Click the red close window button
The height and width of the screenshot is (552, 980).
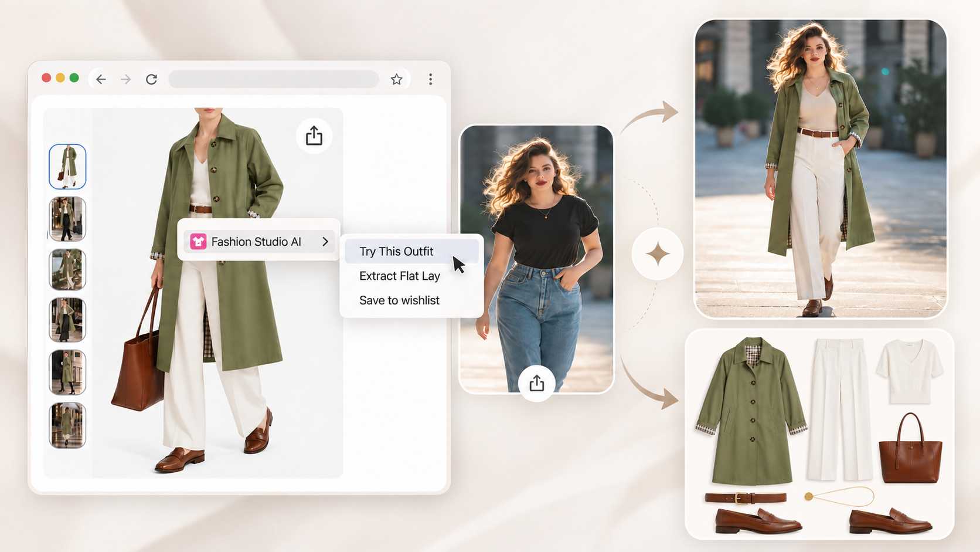pyautogui.click(x=46, y=78)
